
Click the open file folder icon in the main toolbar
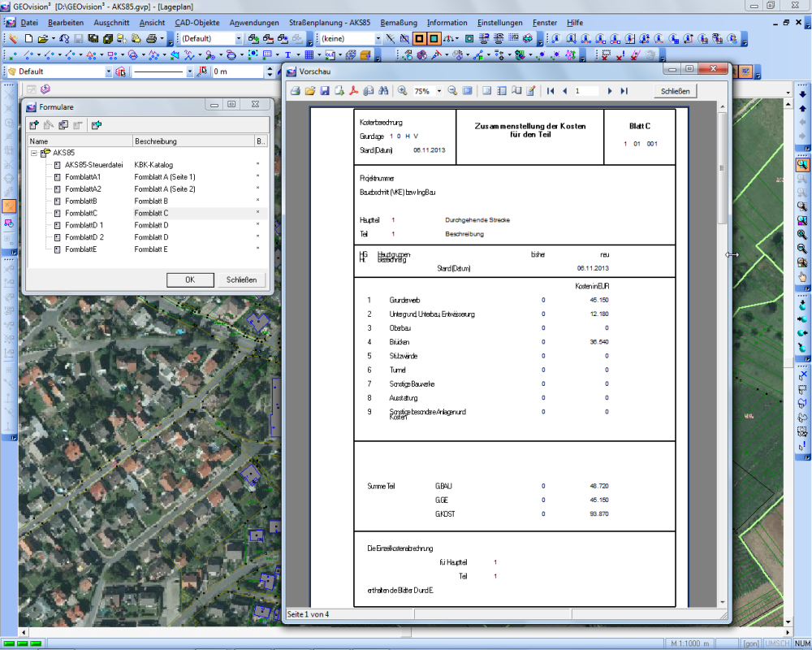(42, 38)
